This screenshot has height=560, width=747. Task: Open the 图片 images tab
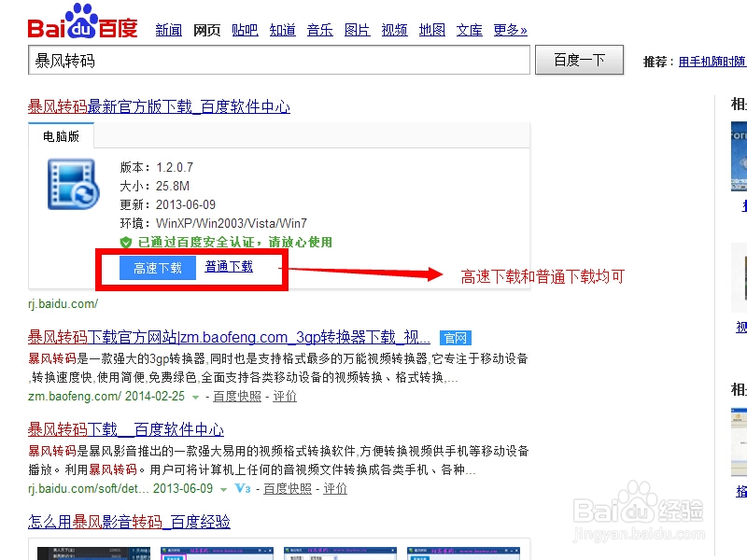[x=358, y=30]
